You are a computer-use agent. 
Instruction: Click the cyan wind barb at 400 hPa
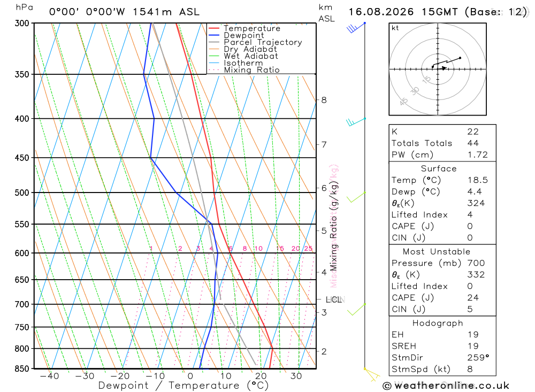point(356,122)
